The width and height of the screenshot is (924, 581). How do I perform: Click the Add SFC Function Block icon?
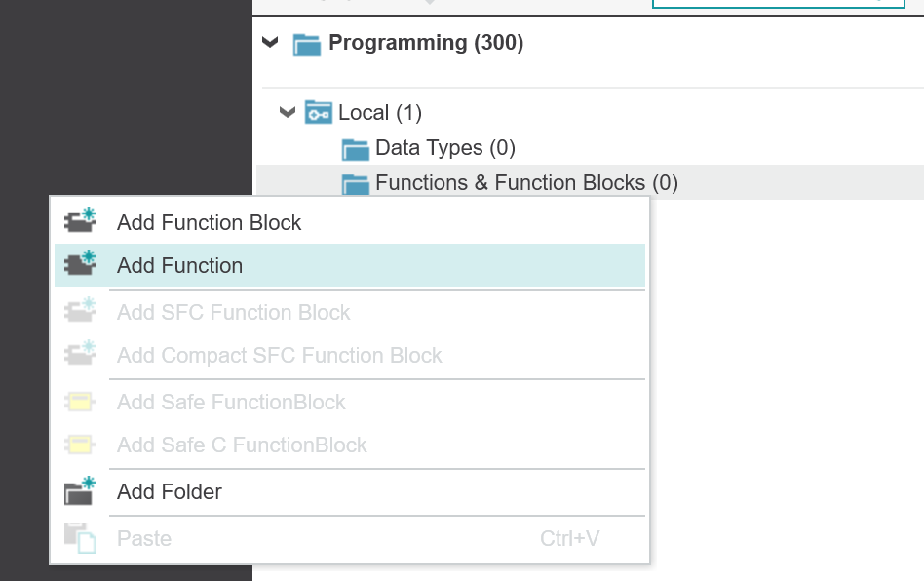coord(80,310)
